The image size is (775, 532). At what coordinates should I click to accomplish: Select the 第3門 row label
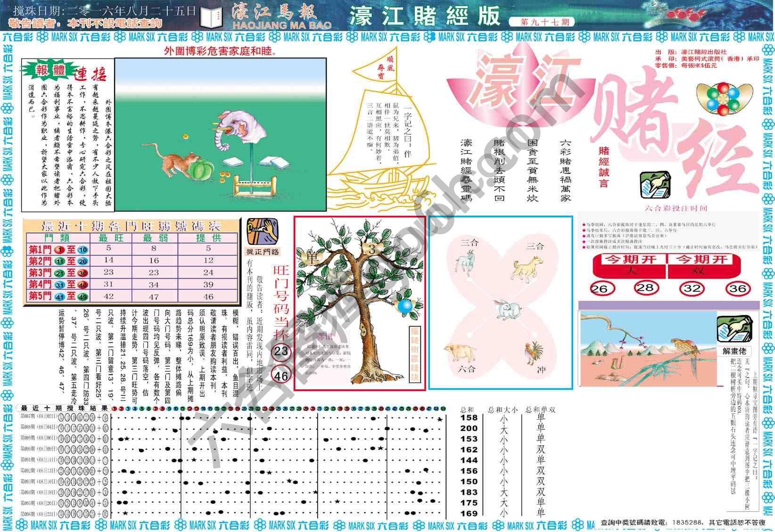58,273
